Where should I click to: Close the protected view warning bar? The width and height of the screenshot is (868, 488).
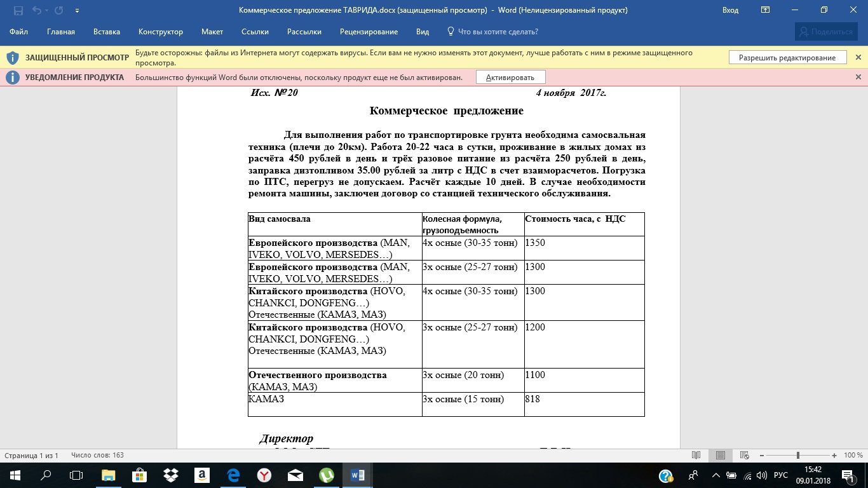[x=858, y=58]
